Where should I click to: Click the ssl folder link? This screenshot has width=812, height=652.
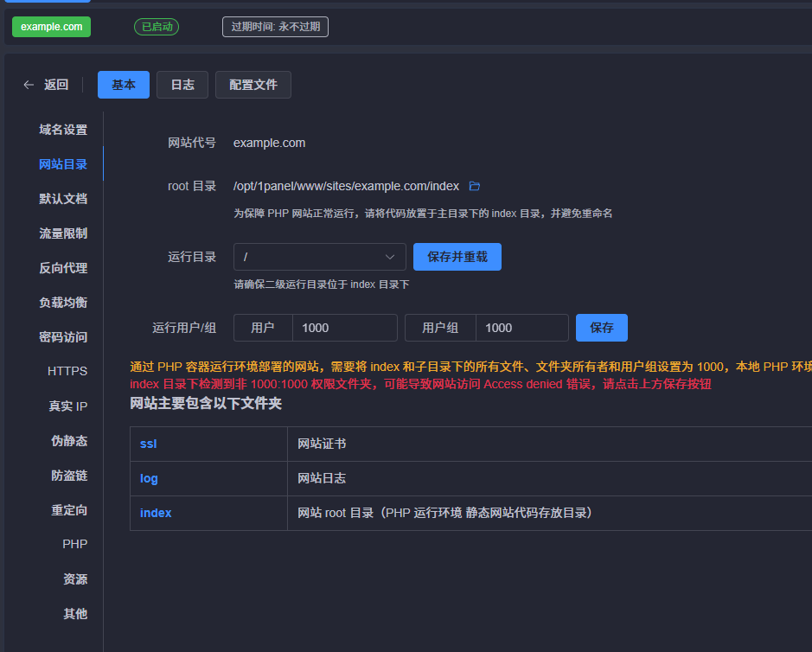pos(148,444)
